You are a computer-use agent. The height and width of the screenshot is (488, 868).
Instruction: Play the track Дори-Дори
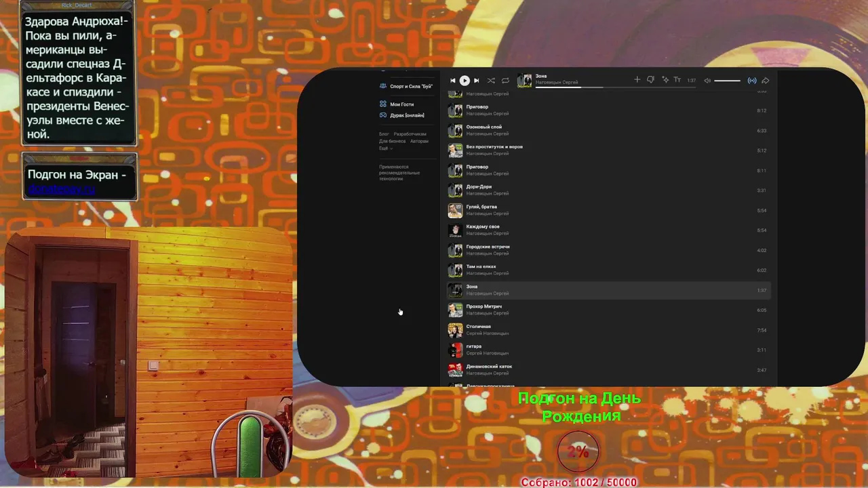[x=608, y=190]
